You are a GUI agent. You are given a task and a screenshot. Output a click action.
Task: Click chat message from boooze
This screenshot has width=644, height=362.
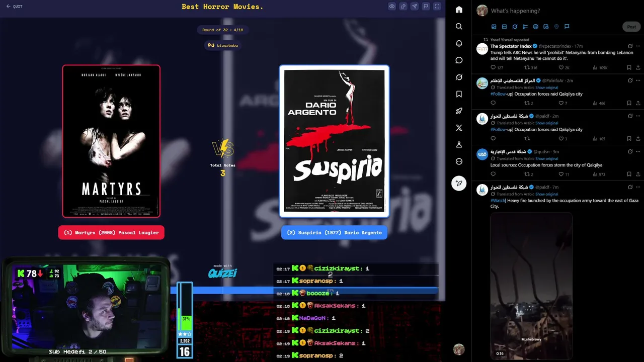pos(308,293)
